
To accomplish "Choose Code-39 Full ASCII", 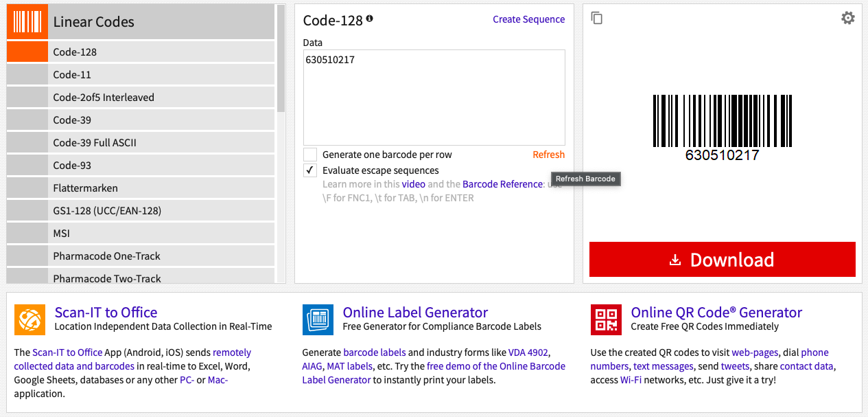I will click(141, 143).
